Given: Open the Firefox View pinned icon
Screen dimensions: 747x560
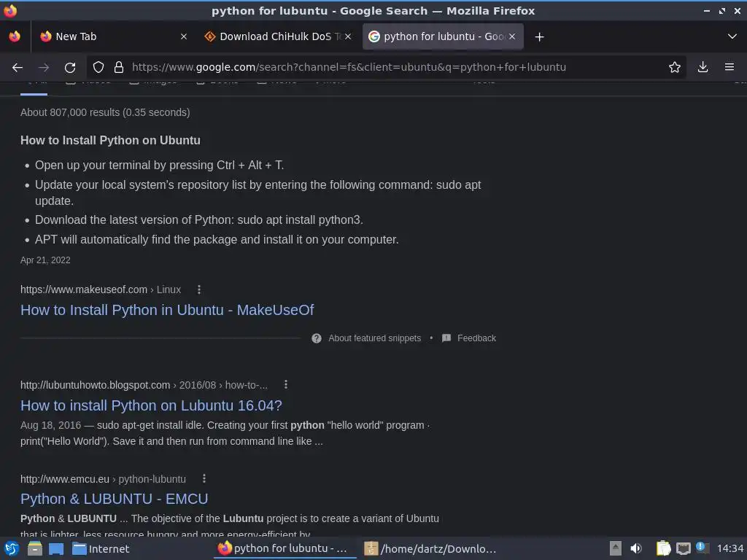Looking at the screenshot, I should pos(15,36).
